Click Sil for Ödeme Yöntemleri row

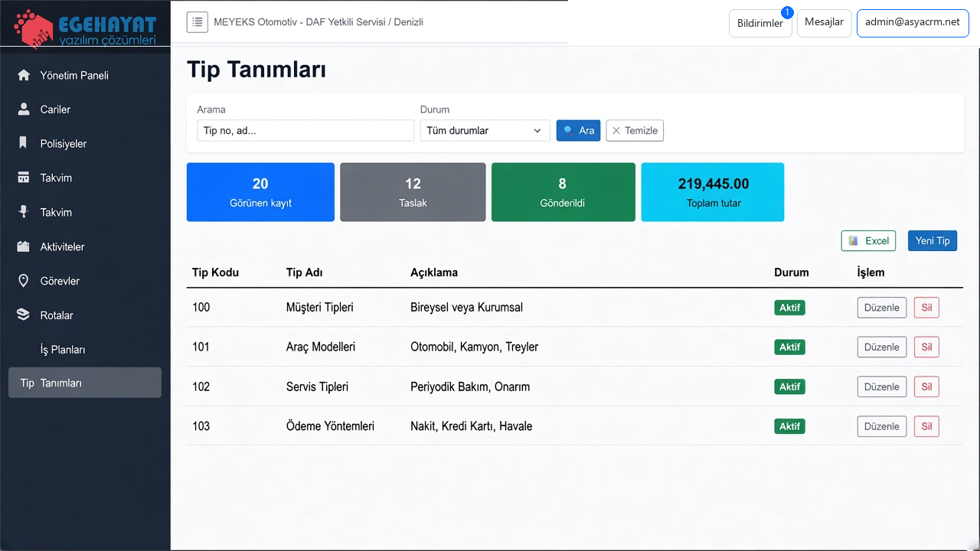tap(926, 426)
